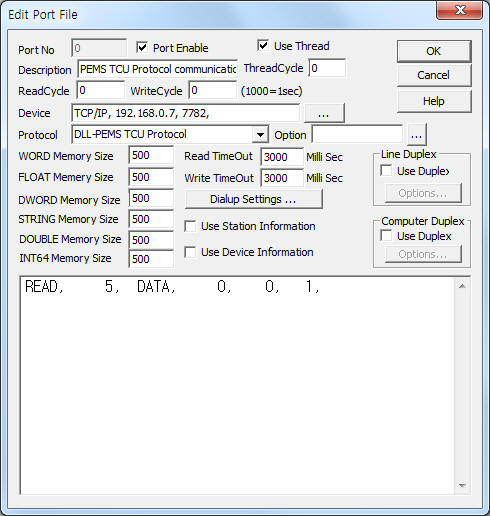The image size is (490, 516).
Task: Click the ThreadCycle input field
Action: click(x=327, y=68)
